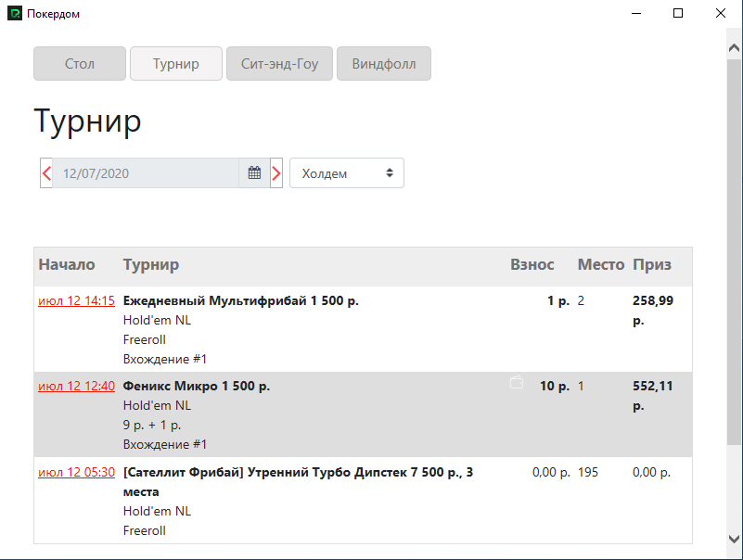Click the vertical scrollbar thumb
The width and height of the screenshot is (743, 560).
click(x=734, y=252)
